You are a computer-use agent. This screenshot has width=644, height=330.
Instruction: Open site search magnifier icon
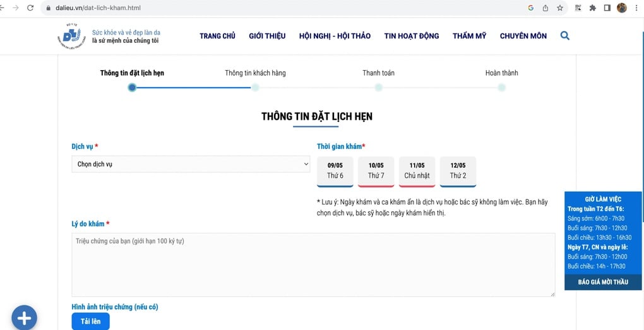pos(564,36)
